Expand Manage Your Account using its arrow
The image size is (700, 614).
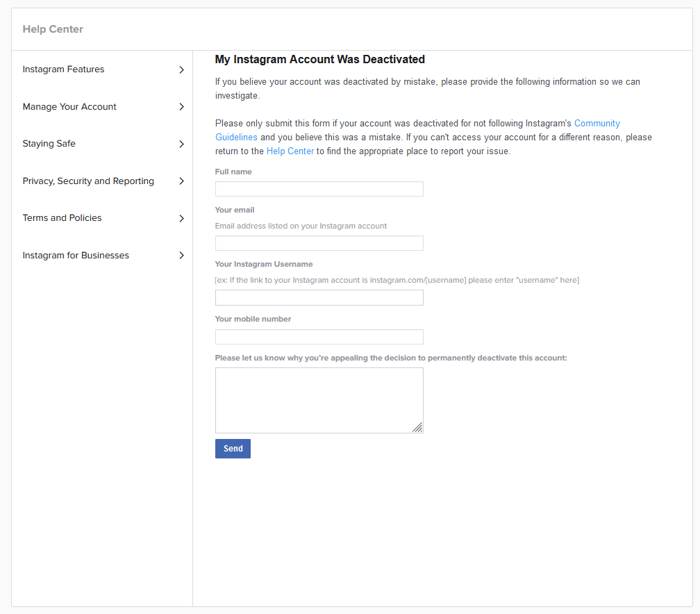tap(181, 107)
